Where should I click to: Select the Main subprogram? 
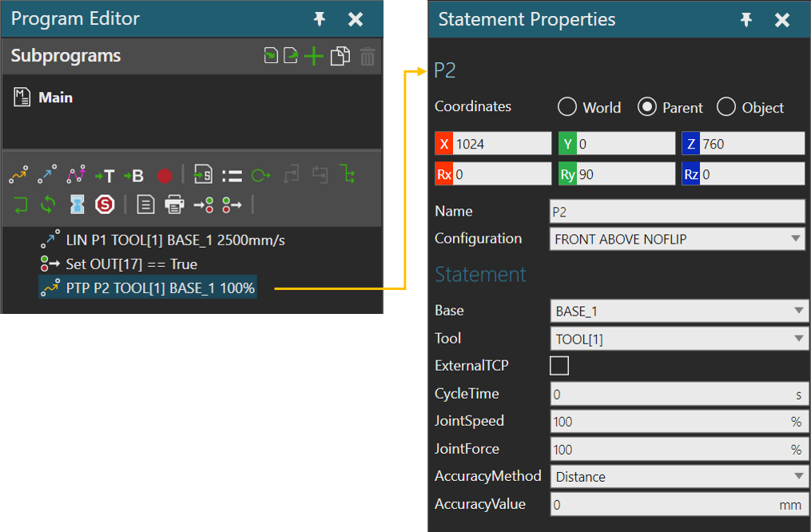coord(55,97)
